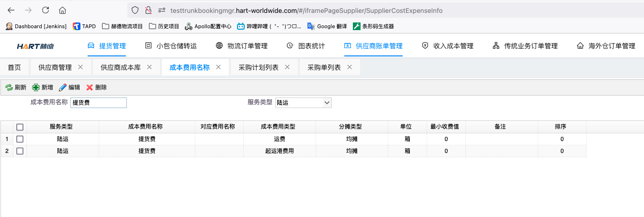This screenshot has width=644, height=217.
Task: Close the 供应商管理 tab
Action: click(80, 67)
